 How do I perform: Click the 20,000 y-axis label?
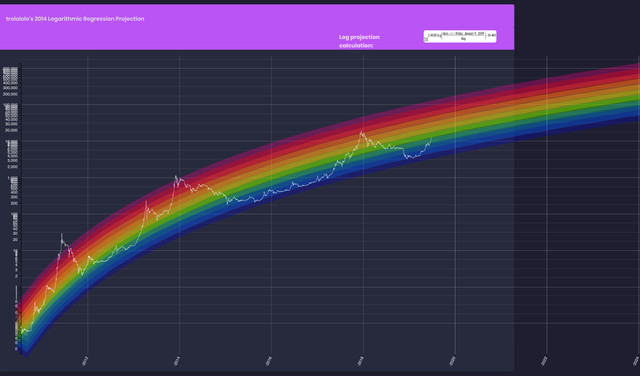[x=12, y=130]
